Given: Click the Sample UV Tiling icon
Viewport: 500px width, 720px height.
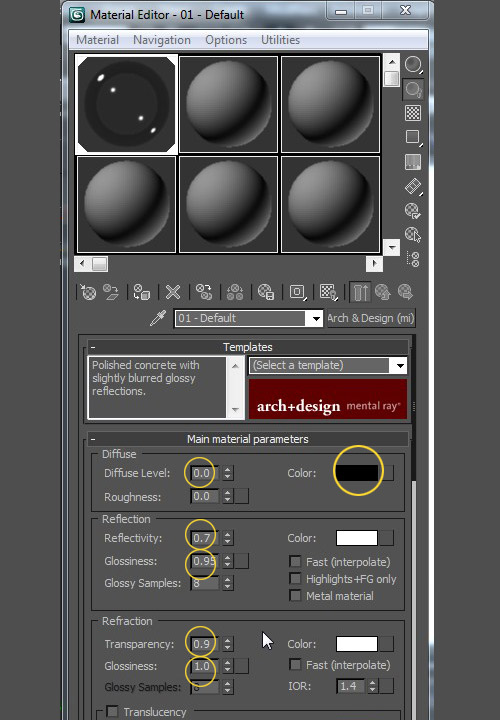Looking at the screenshot, I should click(x=413, y=137).
